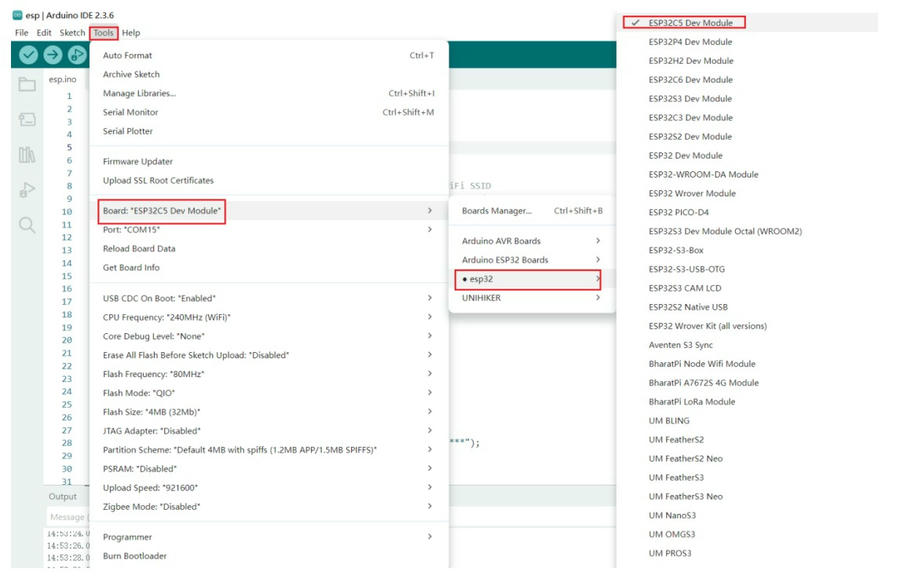
Task: Choose Manage Libraries... menu entry
Action: tap(269, 94)
